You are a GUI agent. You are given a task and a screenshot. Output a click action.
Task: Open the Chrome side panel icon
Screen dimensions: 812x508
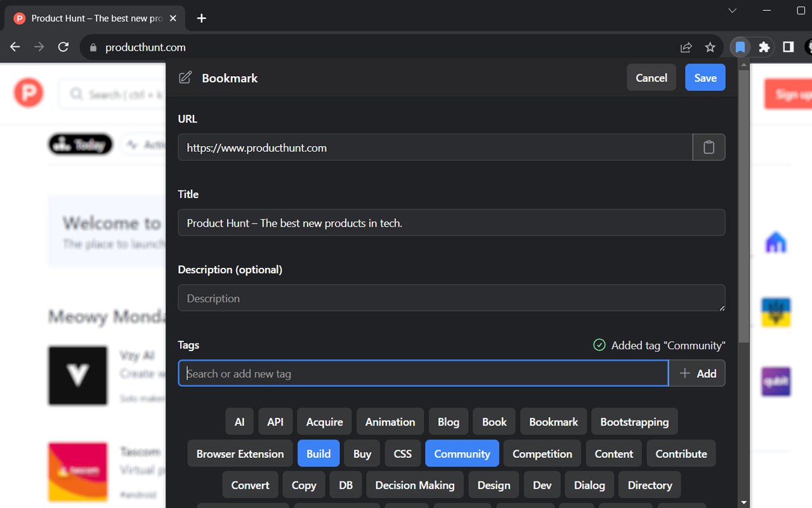pos(789,47)
